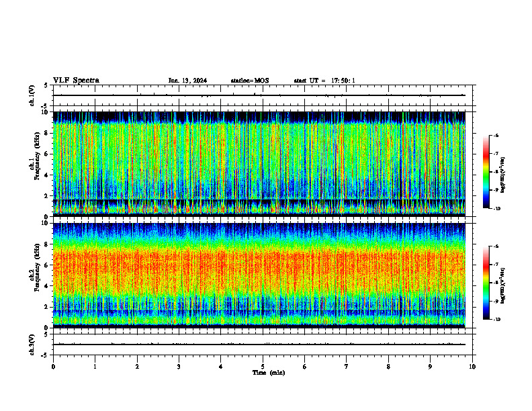This screenshot has width=532, height=411.
Task: Click time axis tick label "0"
Action: (53, 367)
